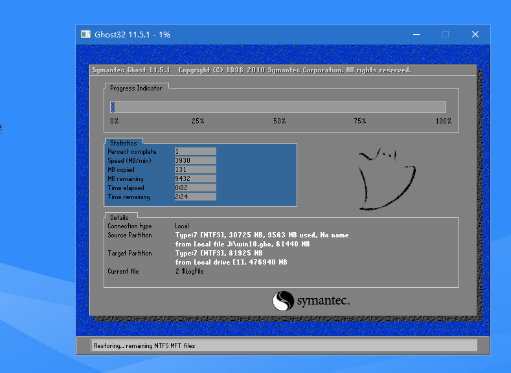Click the Ghost32 app icon in title bar
This screenshot has height=373, width=511.
(x=86, y=34)
